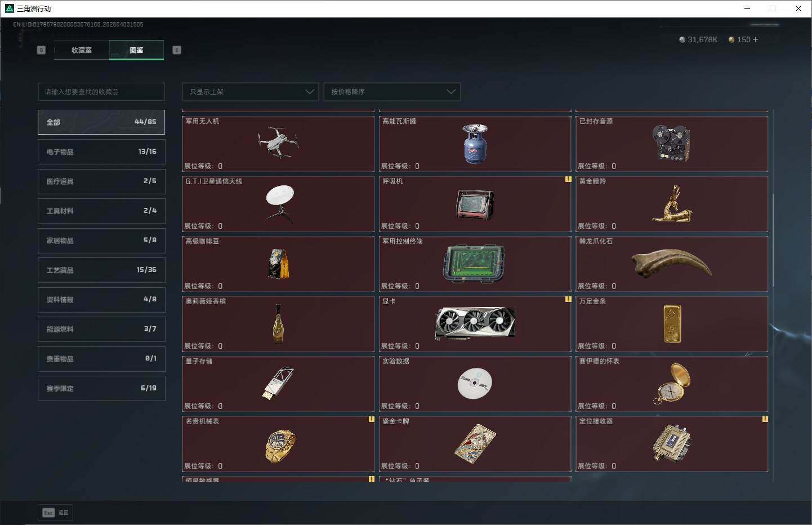The height and width of the screenshot is (525, 812).
Task: Click the 31,678K balance text
Action: pyautogui.click(x=702, y=39)
